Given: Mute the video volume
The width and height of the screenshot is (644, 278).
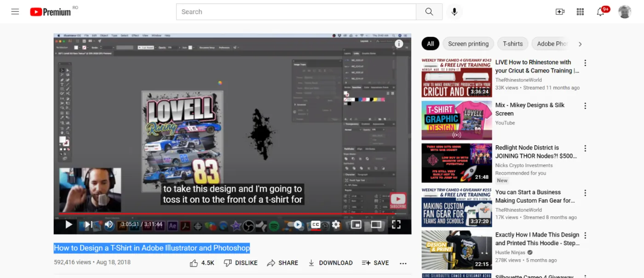Looking at the screenshot, I should click(x=109, y=225).
